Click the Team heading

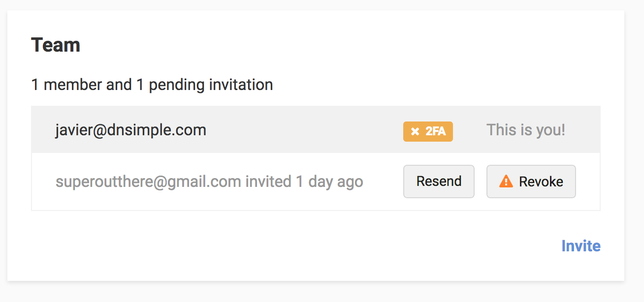pyautogui.click(x=56, y=45)
